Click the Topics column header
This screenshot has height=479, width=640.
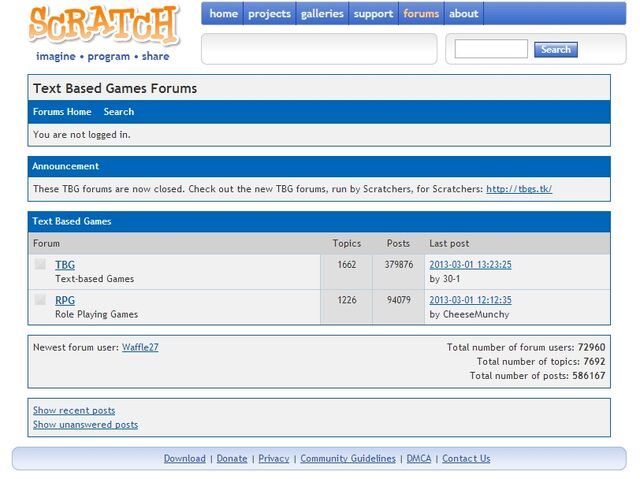pos(347,244)
